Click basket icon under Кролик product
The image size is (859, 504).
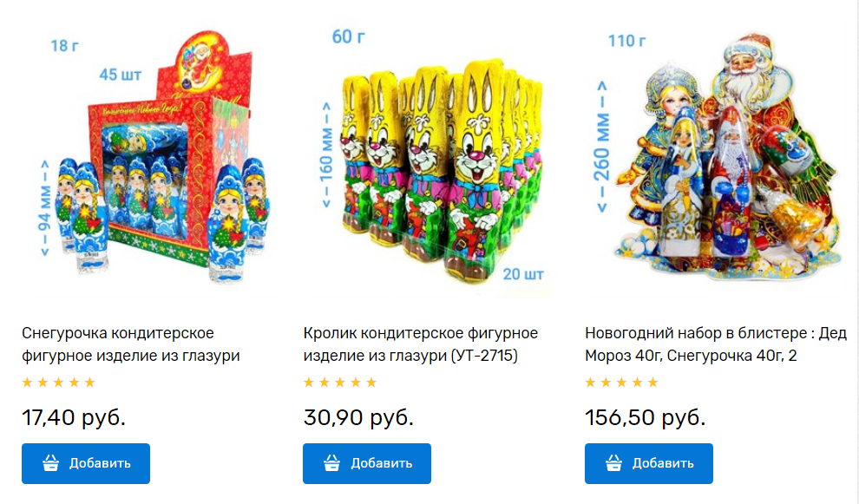332,463
